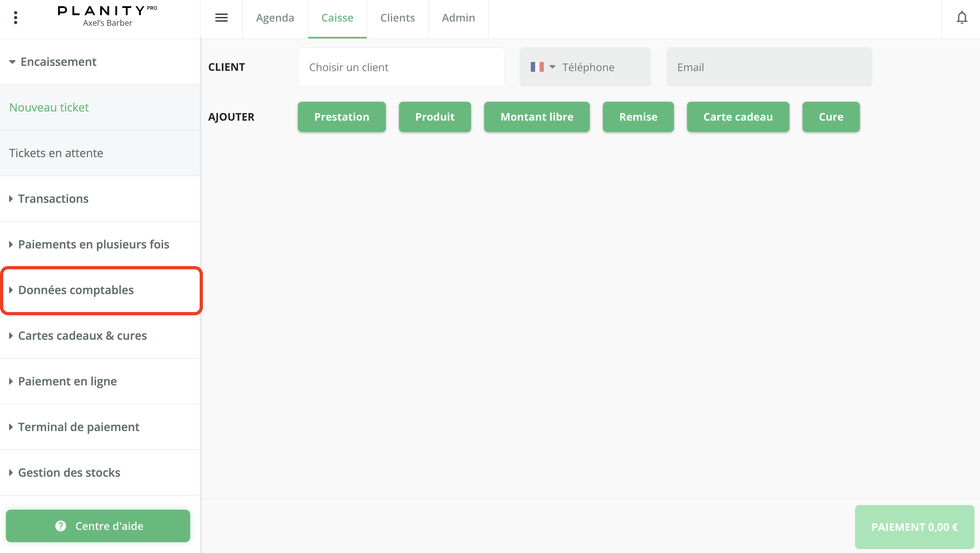
Task: Expand Cartes cadeaux & cures
Action: click(82, 336)
